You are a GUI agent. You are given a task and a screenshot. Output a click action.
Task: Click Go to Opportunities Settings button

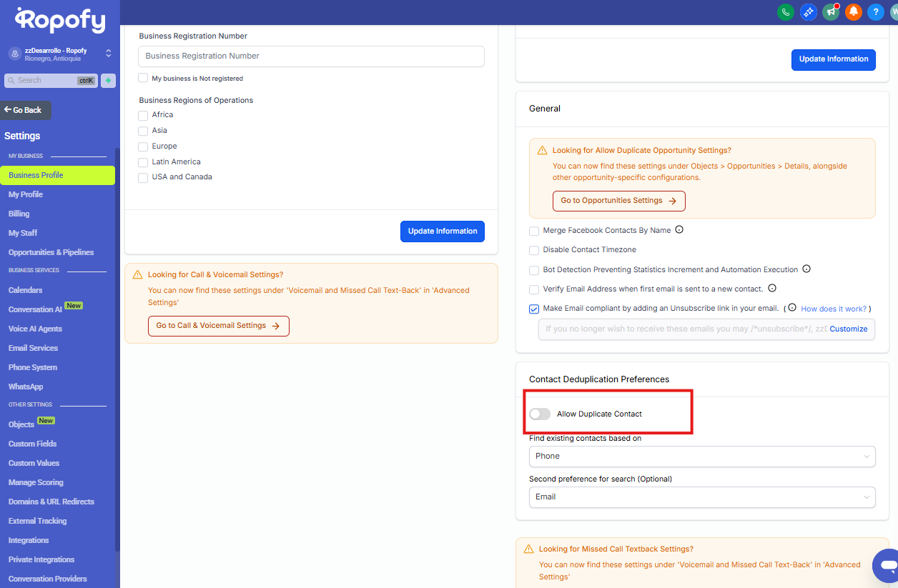click(618, 201)
